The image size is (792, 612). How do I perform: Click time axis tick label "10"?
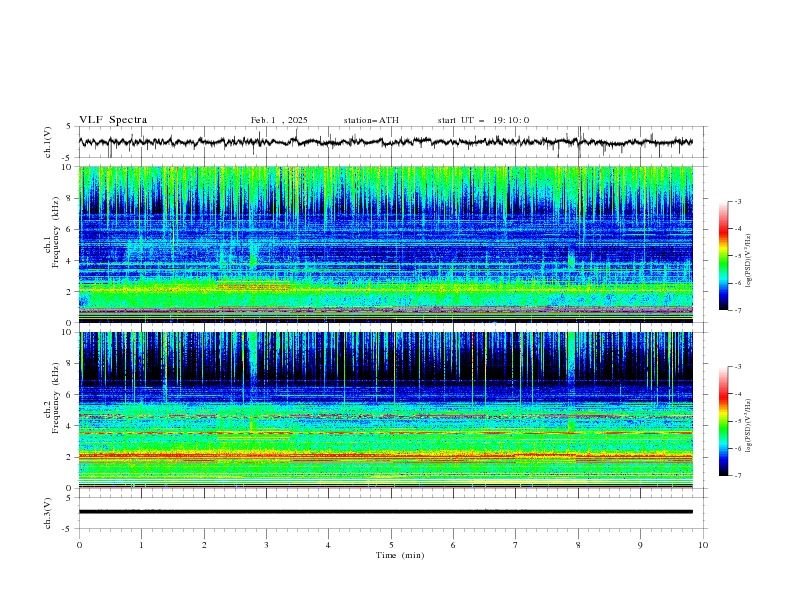(x=703, y=545)
